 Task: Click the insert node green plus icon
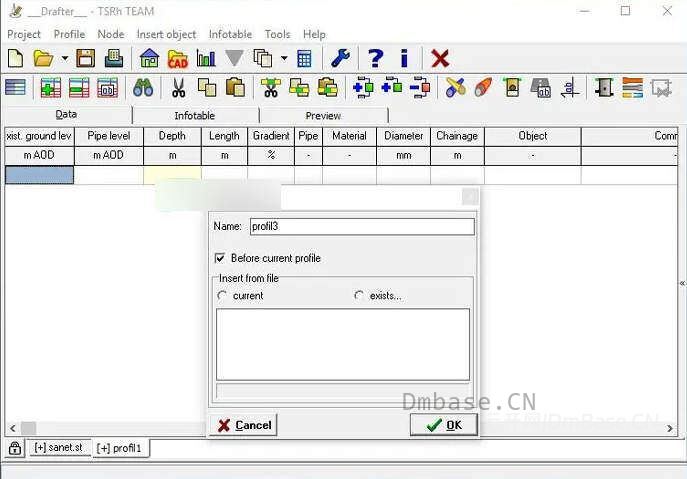[x=363, y=87]
